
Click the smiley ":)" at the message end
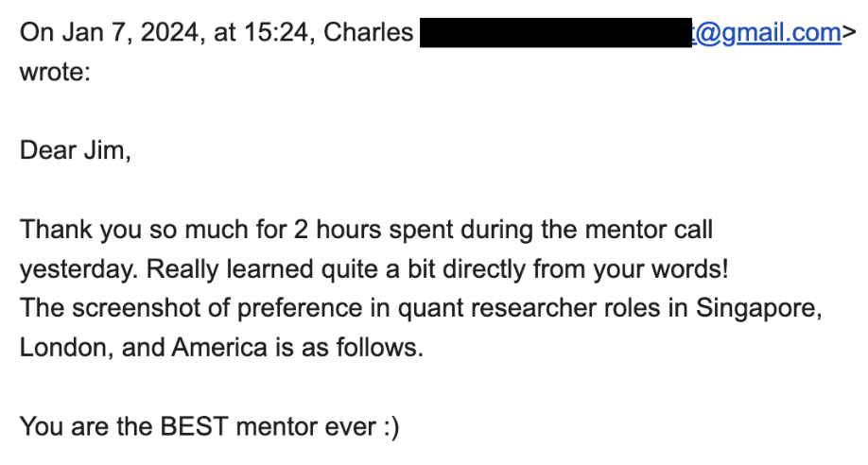(x=391, y=427)
